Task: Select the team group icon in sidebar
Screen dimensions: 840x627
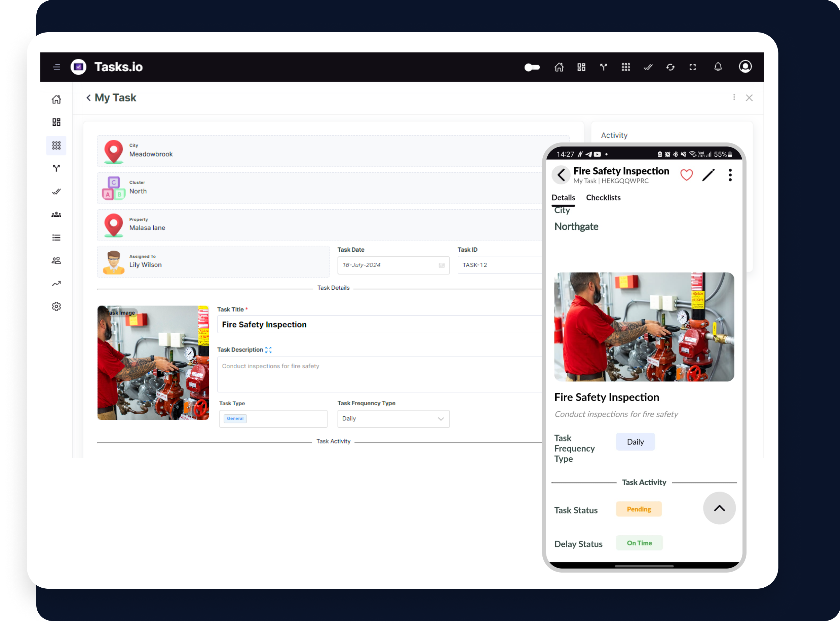Action: pos(56,214)
